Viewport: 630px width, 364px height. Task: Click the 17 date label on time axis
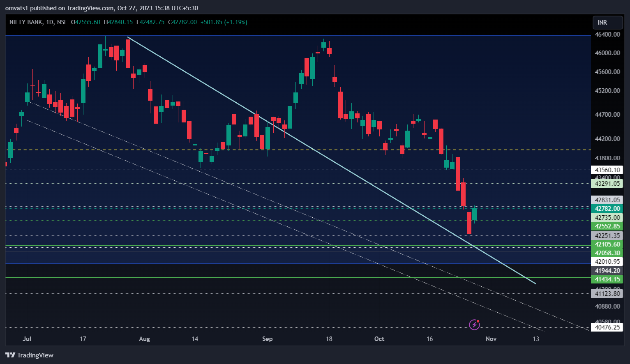[83, 339]
